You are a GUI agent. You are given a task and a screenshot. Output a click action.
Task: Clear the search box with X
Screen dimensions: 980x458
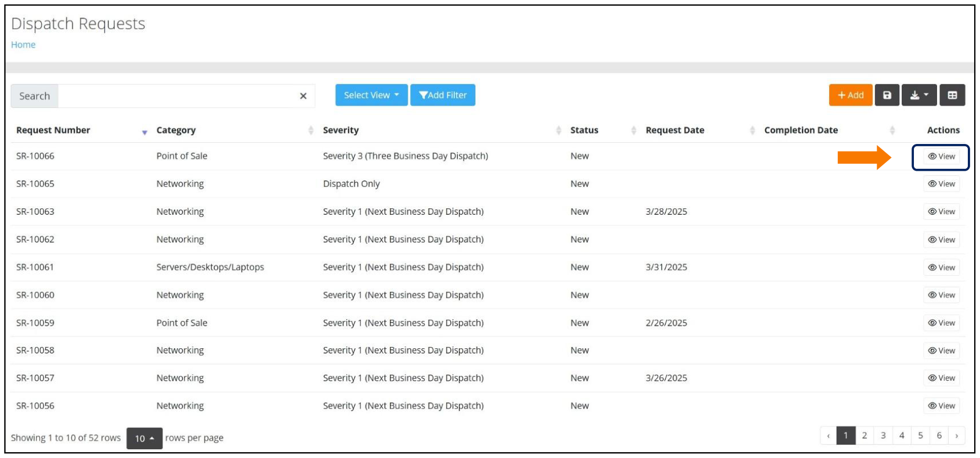(x=303, y=96)
